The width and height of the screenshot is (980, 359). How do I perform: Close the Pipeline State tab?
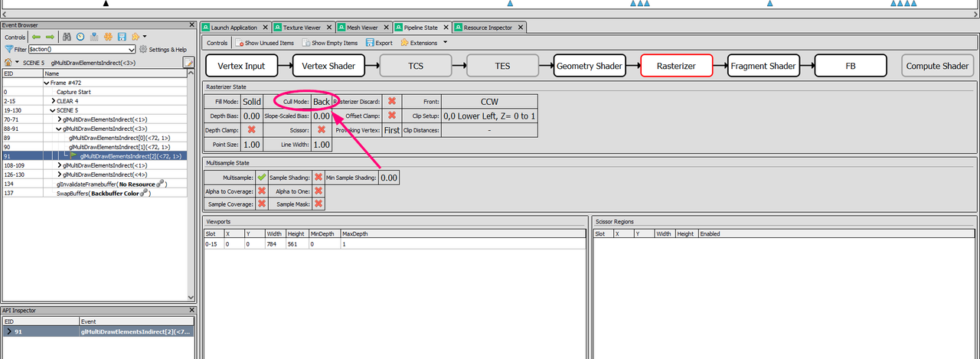(445, 28)
